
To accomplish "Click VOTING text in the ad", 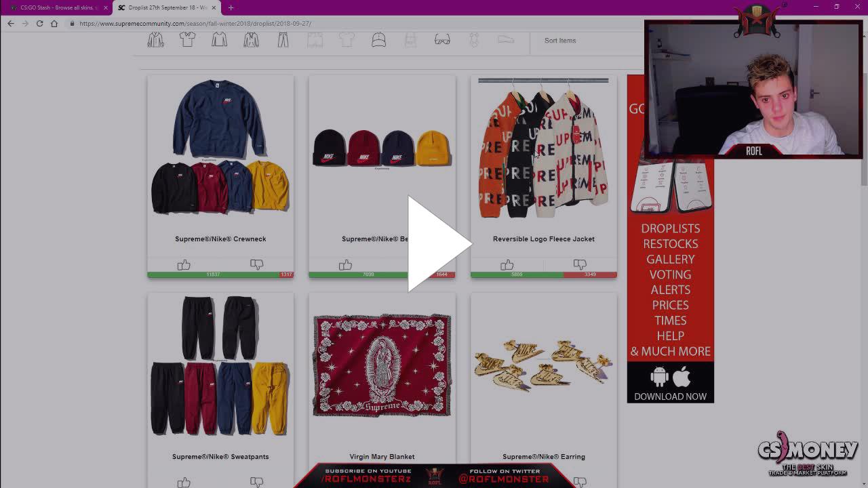I will 670,274.
